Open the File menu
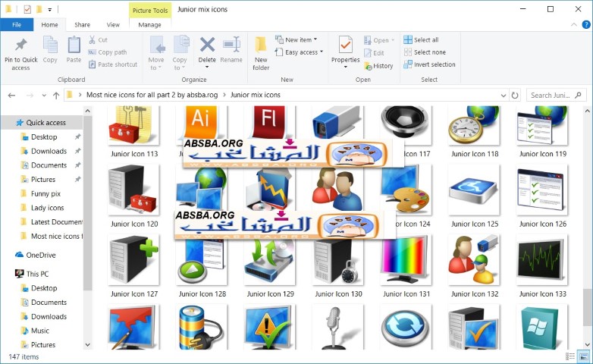 point(17,24)
